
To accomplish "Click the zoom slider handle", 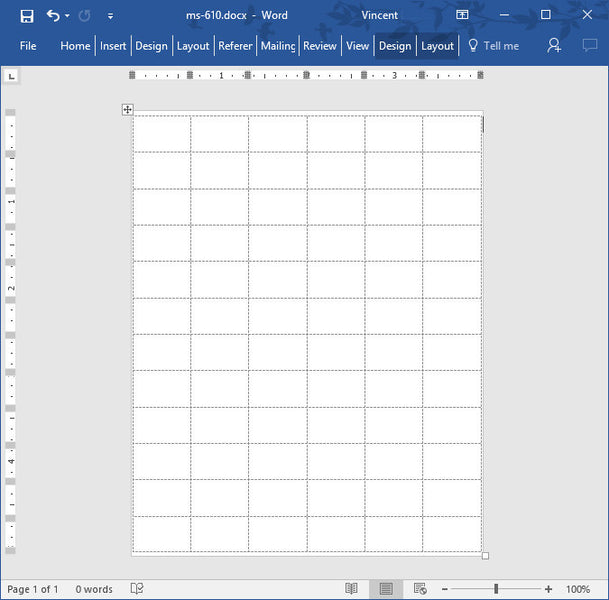I will tap(495, 589).
